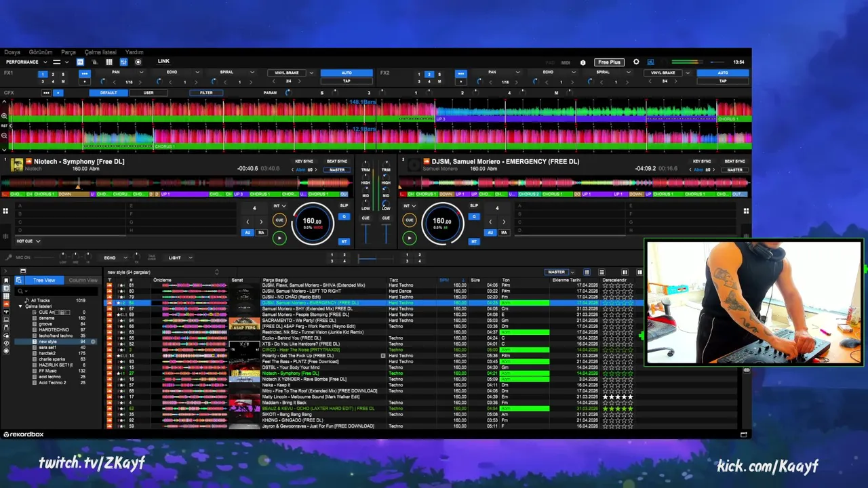This screenshot has width=868, height=488.
Task: Expand browser with bottom-right window icon
Action: pos(744,434)
